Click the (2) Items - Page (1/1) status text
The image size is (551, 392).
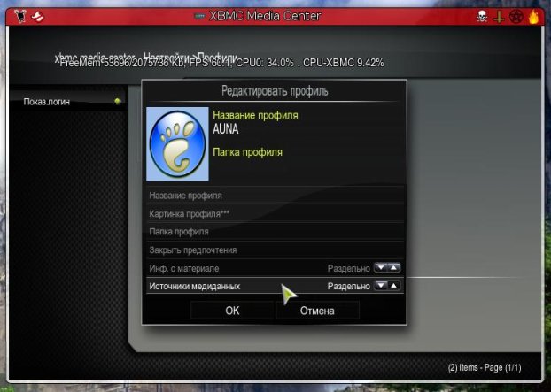coord(485,368)
